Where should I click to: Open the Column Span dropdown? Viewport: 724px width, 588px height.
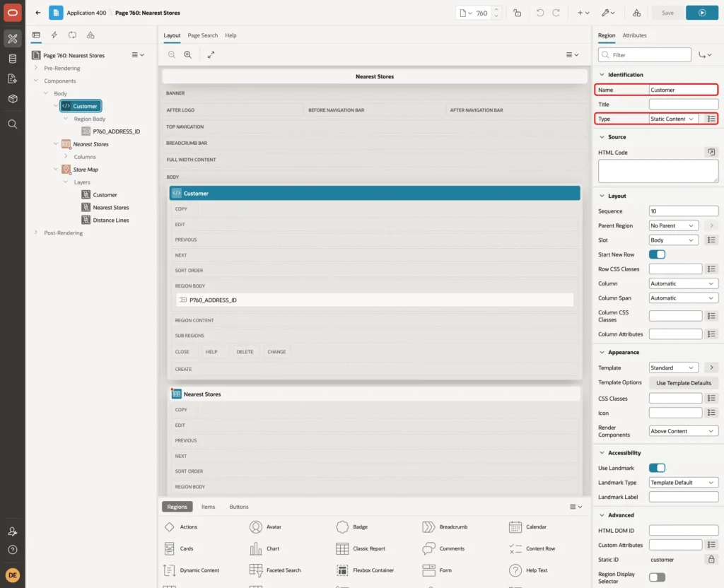(x=684, y=298)
